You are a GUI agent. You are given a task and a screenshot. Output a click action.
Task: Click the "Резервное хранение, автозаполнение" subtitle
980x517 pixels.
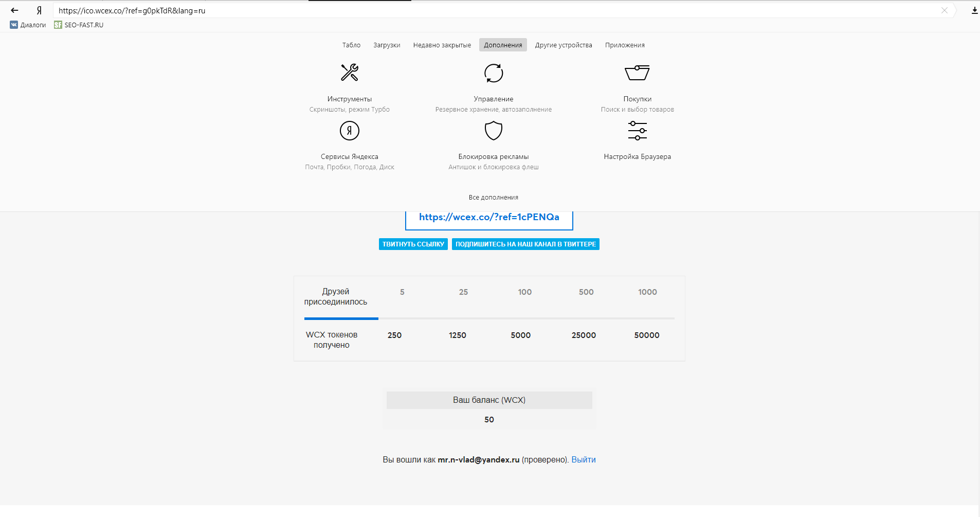coord(494,110)
